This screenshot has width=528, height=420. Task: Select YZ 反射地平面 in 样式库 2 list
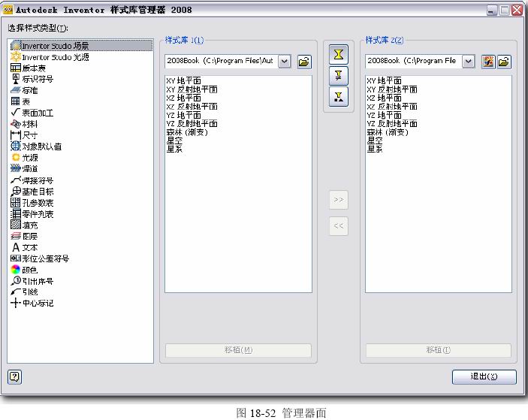[392, 124]
